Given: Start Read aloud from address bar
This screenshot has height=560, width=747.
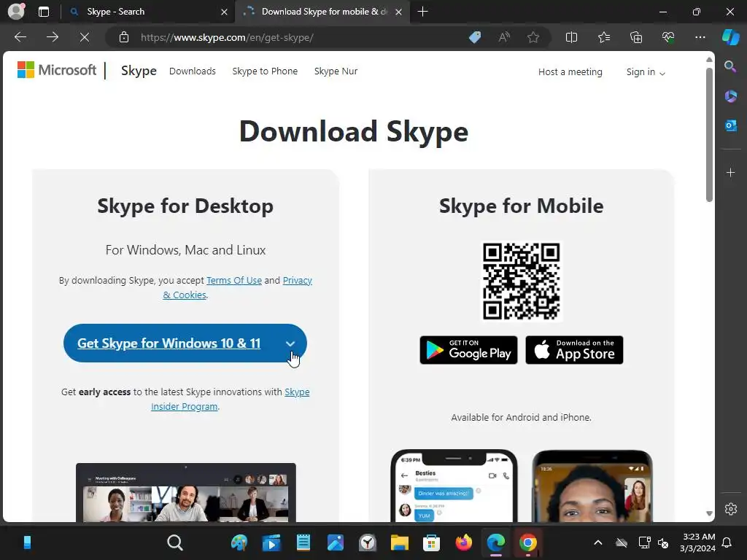Looking at the screenshot, I should tap(504, 37).
